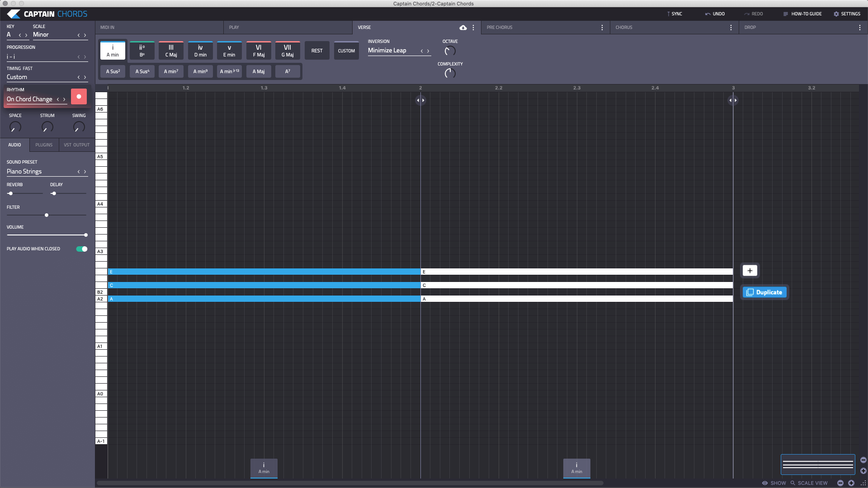Click the add chord plus icon
The height and width of the screenshot is (488, 868).
[x=750, y=271]
